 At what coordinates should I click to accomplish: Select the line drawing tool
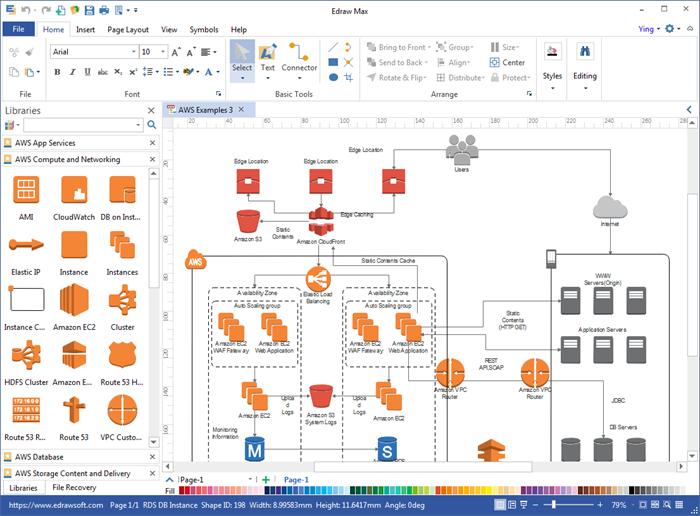point(333,47)
